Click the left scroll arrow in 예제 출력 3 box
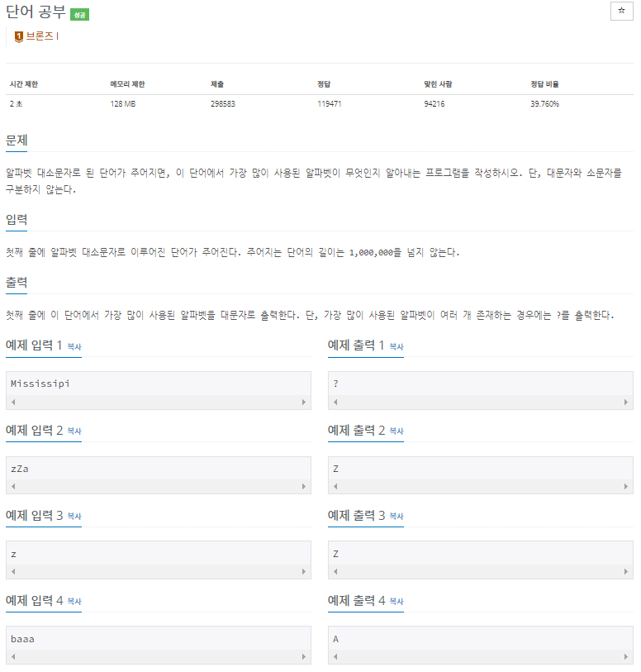 coord(334,571)
